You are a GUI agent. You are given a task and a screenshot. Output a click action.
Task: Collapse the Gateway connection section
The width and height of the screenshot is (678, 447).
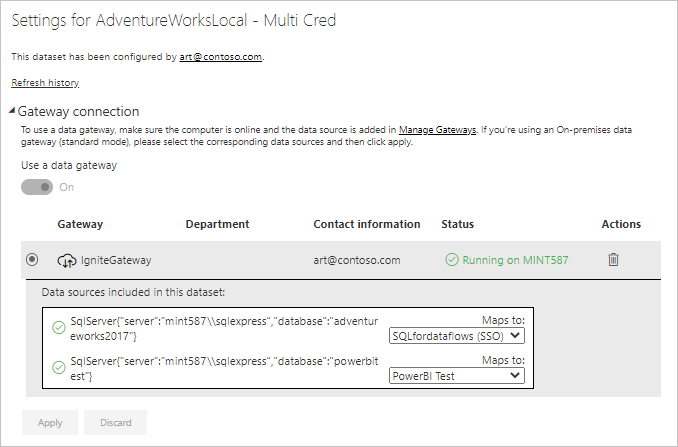[13, 112]
